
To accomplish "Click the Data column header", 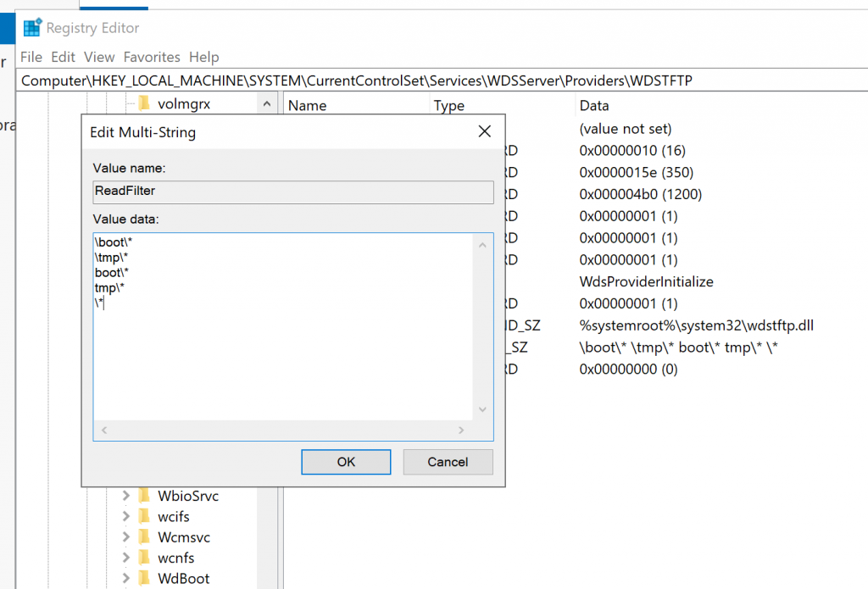I will (594, 105).
